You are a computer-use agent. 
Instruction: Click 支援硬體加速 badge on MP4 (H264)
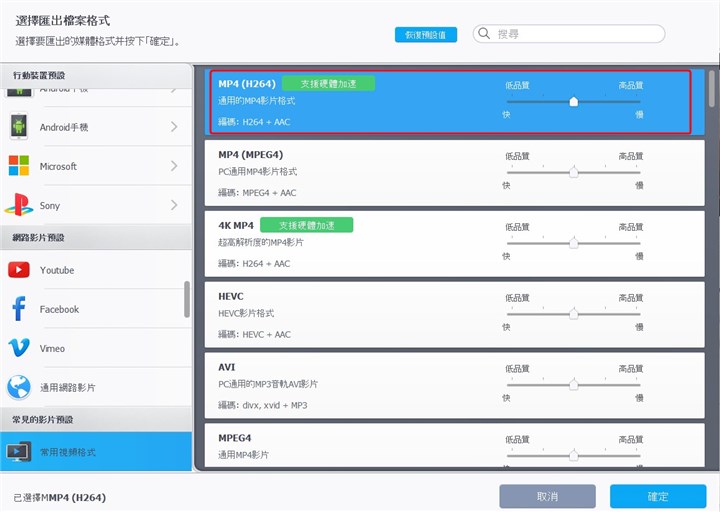tap(328, 84)
